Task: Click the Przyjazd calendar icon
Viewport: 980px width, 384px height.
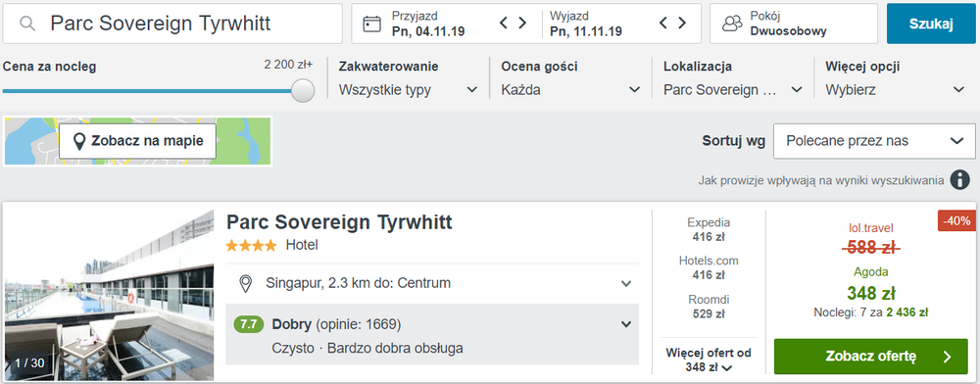Action: click(371, 24)
